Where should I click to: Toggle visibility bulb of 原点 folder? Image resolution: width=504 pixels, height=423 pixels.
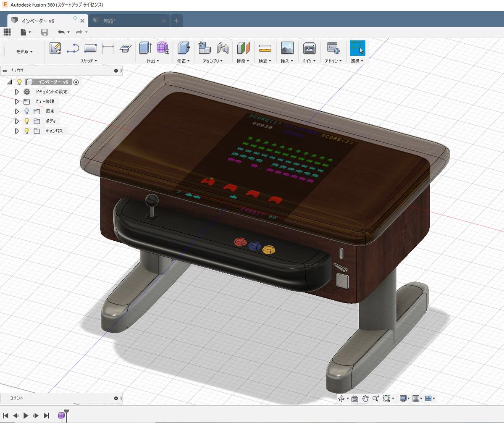(26, 111)
